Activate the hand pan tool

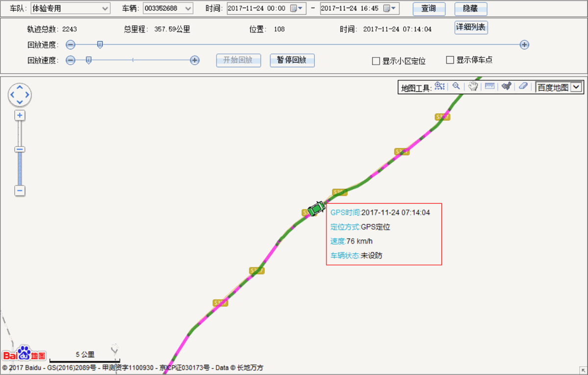point(473,87)
